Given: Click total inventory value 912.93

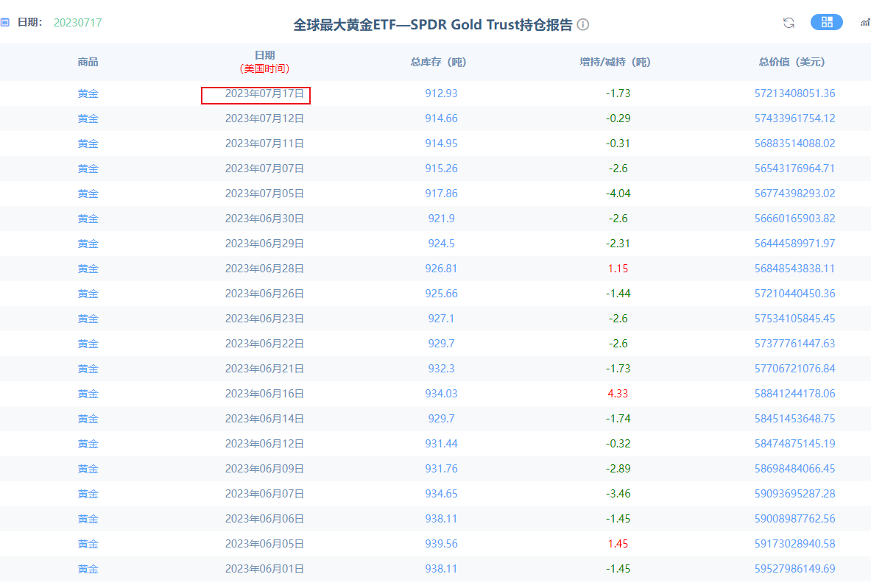Looking at the screenshot, I should pyautogui.click(x=441, y=93).
